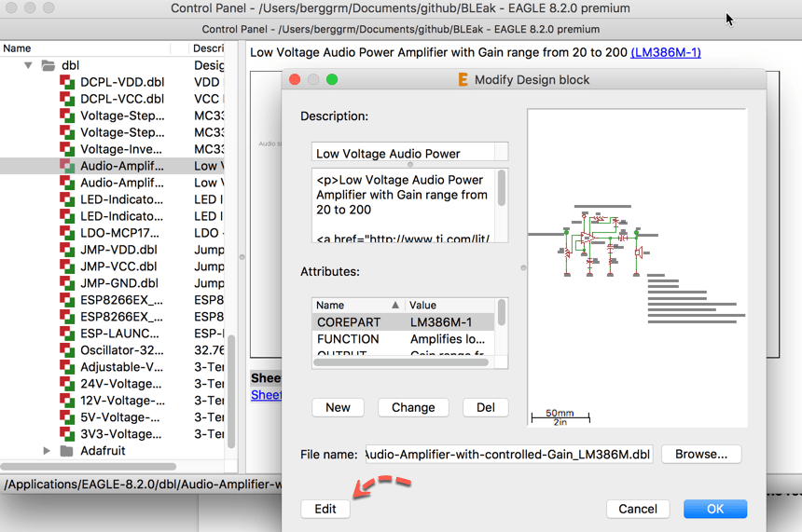Viewport: 802px width, 532px height.
Task: Select the highlighted Audio-Amplif... tree row
Action: pyautogui.click(x=112, y=166)
